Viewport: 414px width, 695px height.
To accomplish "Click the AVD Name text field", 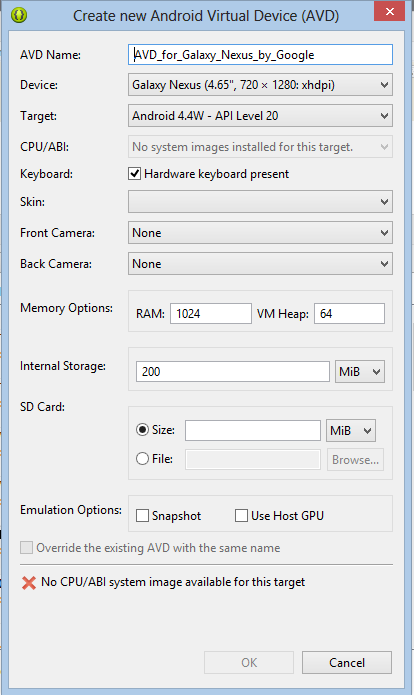I will (x=260, y=55).
